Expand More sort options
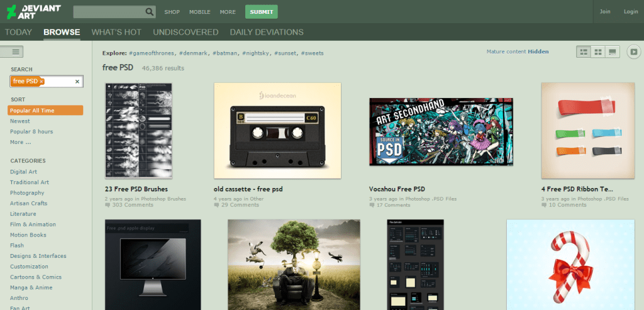 [x=21, y=142]
